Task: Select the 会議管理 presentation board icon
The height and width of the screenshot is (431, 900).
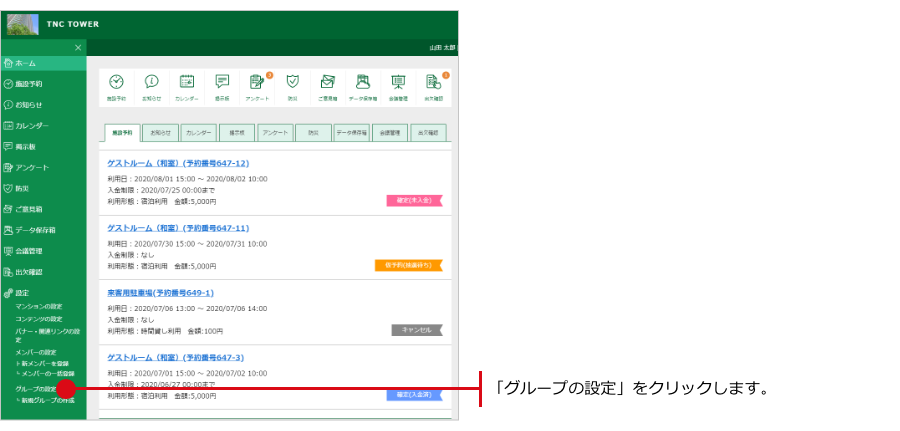Action: pos(398,84)
